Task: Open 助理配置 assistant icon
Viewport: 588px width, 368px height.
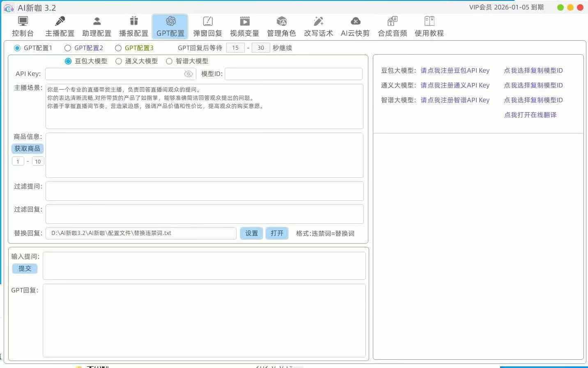Action: coord(97,21)
